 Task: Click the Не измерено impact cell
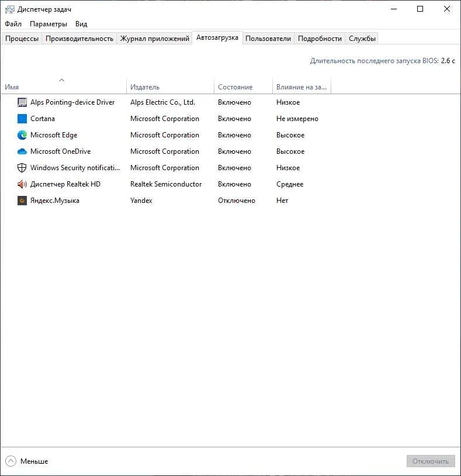pos(297,119)
